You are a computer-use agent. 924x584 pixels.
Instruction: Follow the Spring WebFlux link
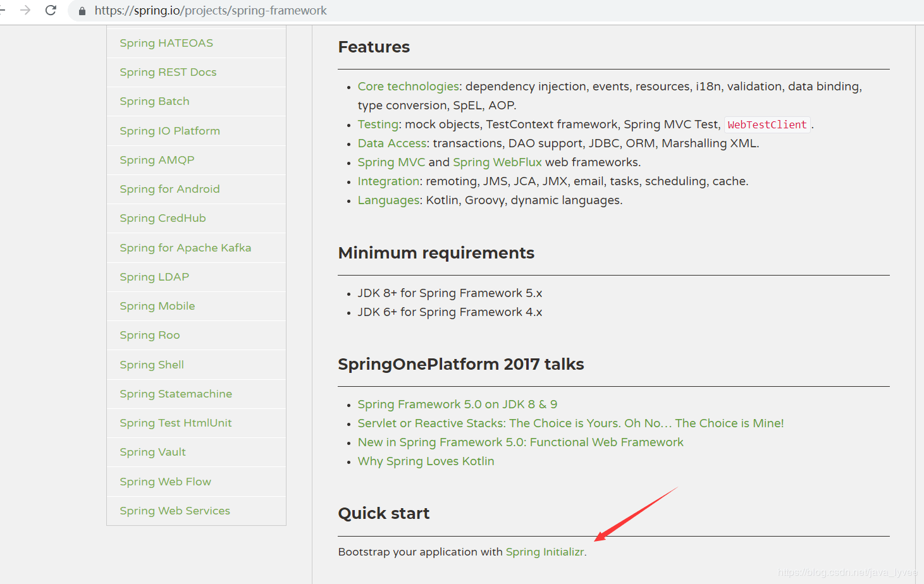tap(497, 162)
